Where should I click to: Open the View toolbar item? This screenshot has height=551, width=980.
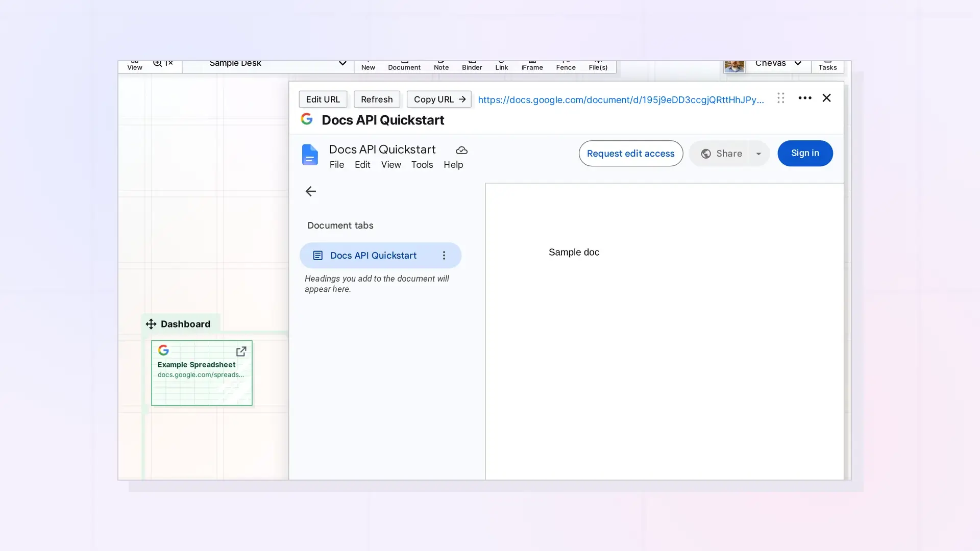[135, 66]
